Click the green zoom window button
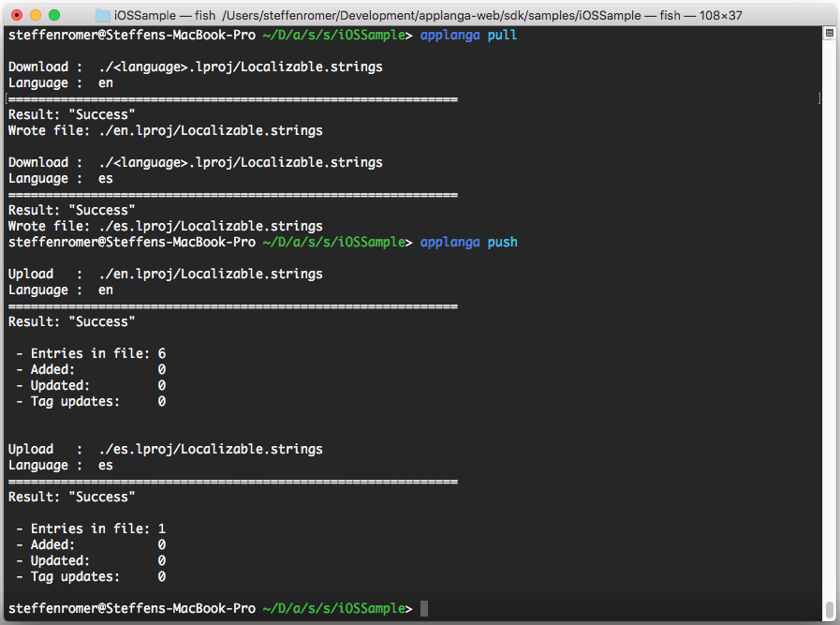 (54, 15)
